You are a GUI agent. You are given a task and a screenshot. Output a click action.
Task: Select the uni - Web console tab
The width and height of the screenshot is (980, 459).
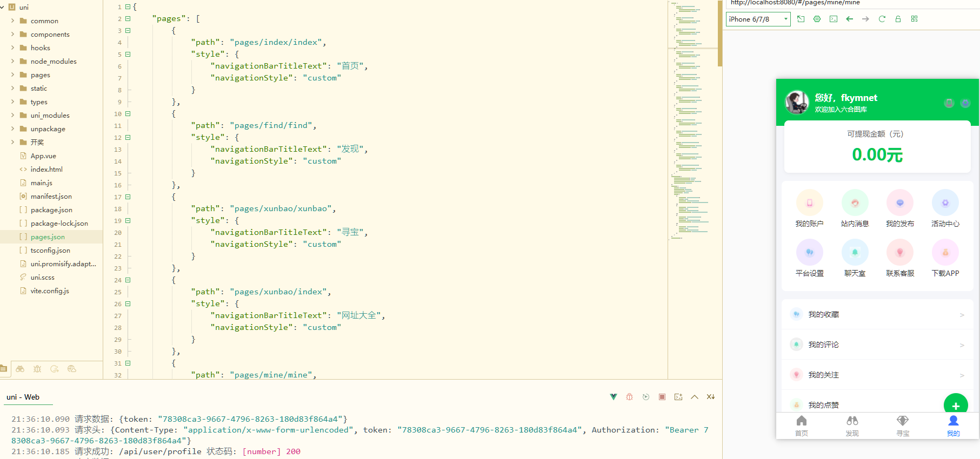23,397
